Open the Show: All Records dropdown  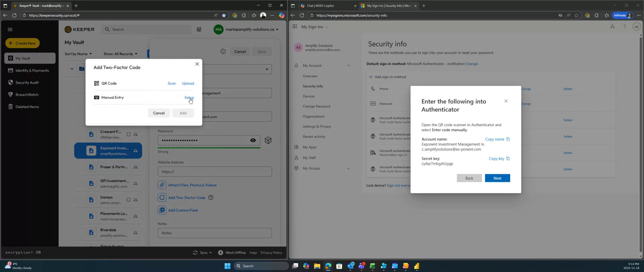(120, 54)
